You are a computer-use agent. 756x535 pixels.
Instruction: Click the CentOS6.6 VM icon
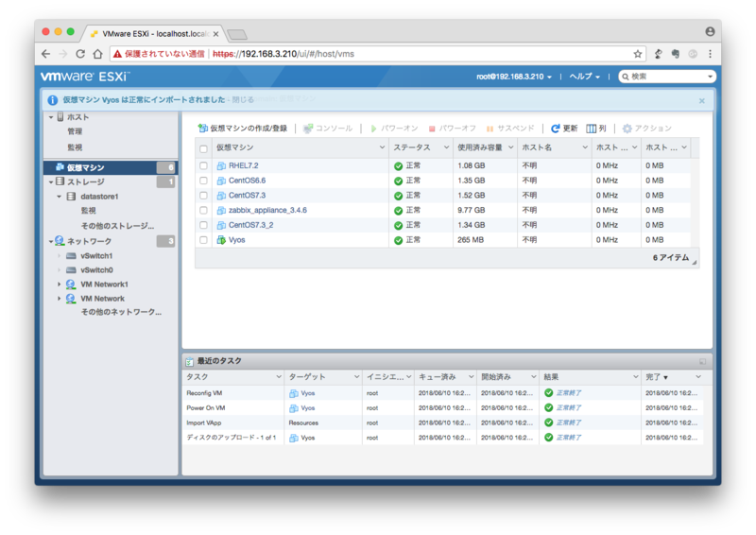221,181
